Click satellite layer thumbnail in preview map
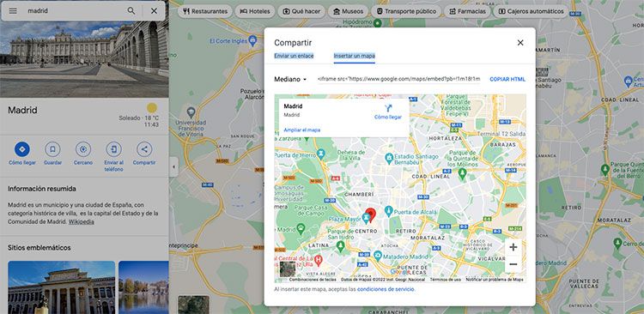The width and height of the screenshot is (644, 314). (x=288, y=269)
